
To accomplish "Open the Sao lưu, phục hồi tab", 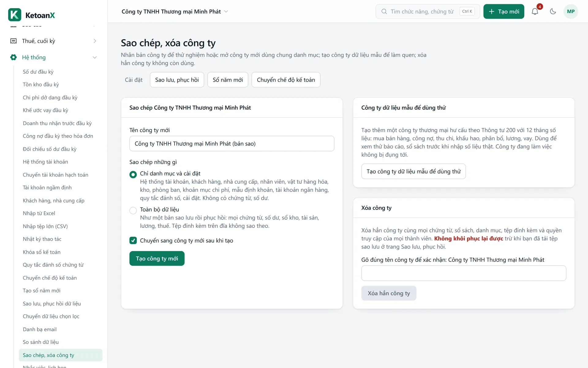I will pyautogui.click(x=177, y=80).
